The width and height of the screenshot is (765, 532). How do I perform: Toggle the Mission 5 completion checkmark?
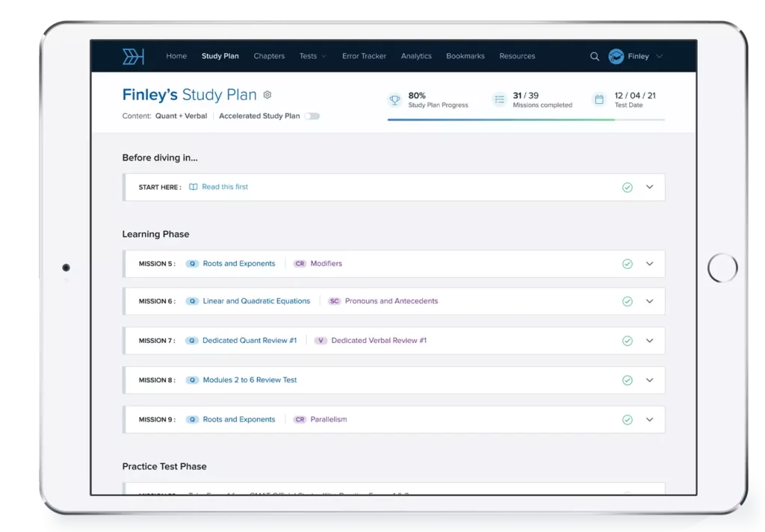click(x=628, y=264)
